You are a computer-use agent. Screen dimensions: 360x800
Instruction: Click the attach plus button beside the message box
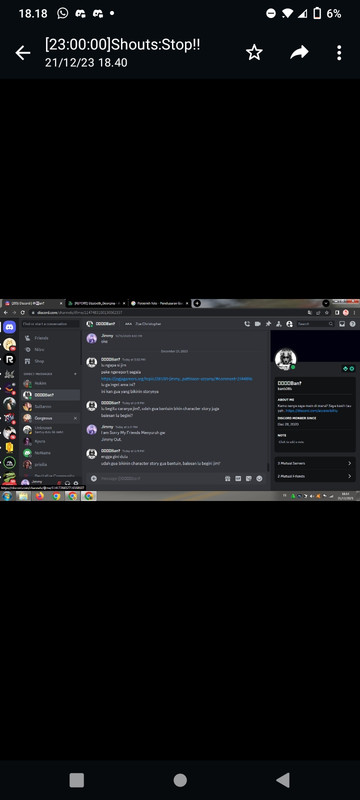(93, 479)
